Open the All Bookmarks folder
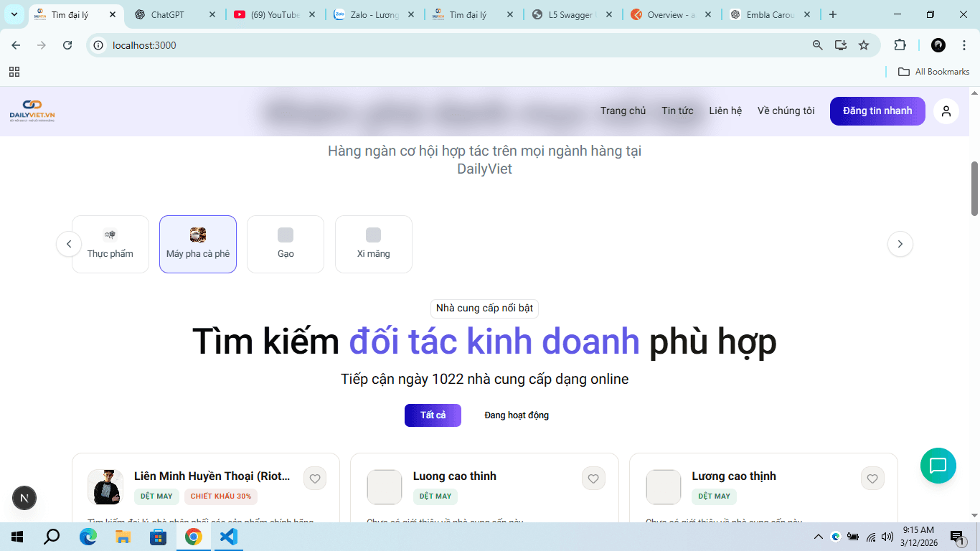980x551 pixels. tap(934, 72)
